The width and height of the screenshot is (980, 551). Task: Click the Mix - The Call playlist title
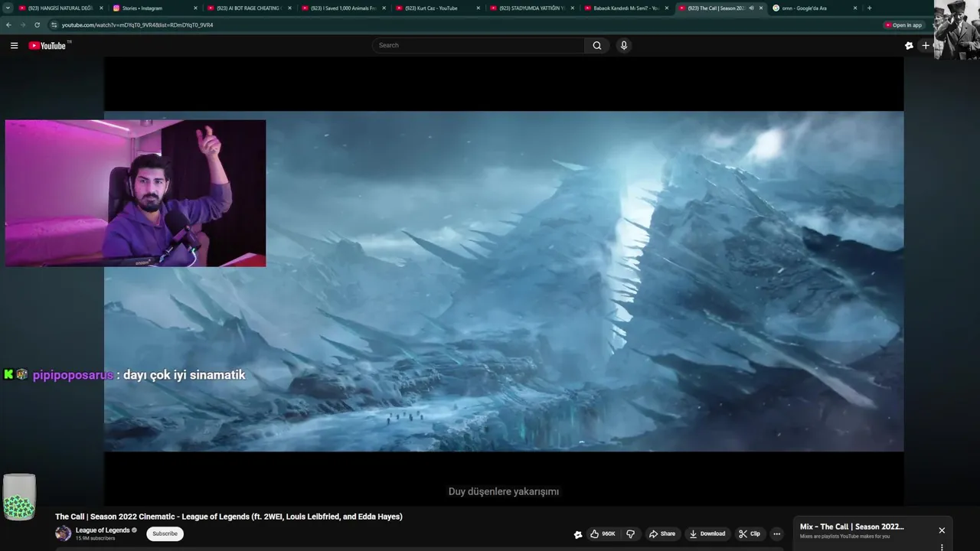pos(851,527)
